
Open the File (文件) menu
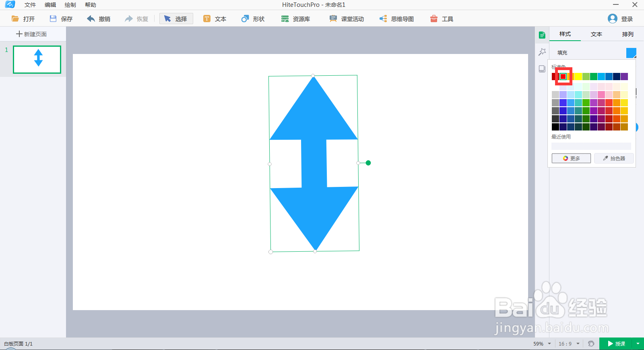30,5
